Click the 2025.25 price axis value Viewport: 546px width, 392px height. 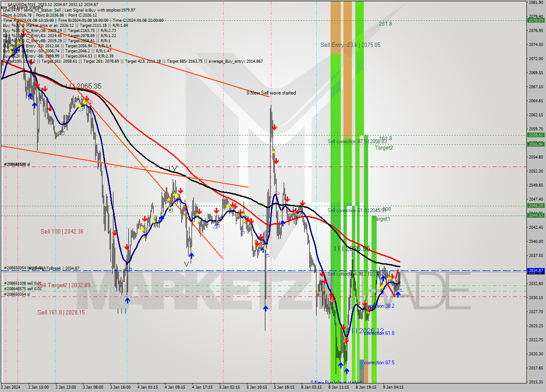click(x=535, y=326)
